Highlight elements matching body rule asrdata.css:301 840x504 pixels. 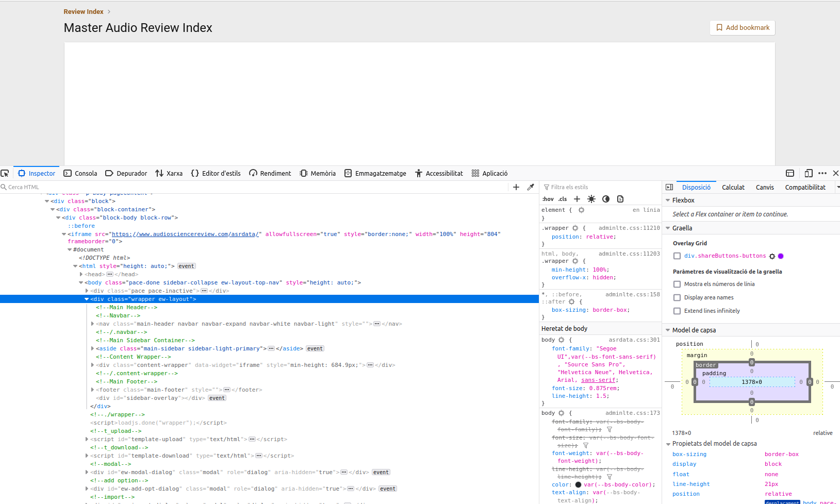click(x=562, y=340)
